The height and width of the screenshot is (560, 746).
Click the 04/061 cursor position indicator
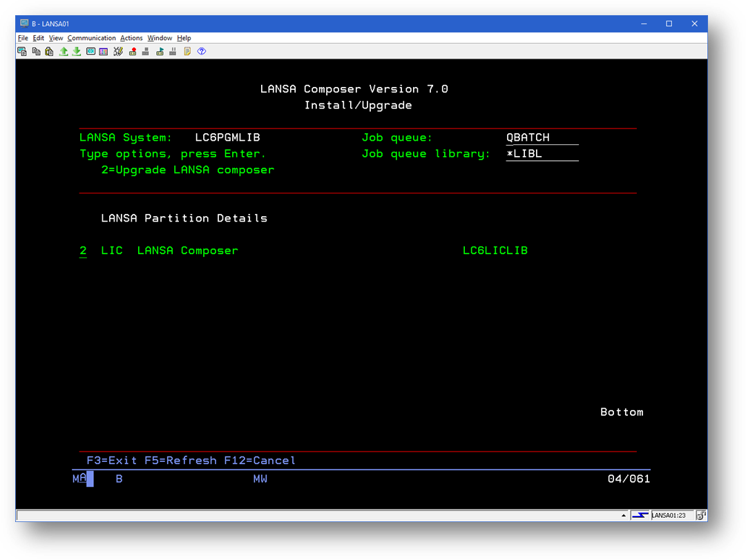pyautogui.click(x=629, y=479)
